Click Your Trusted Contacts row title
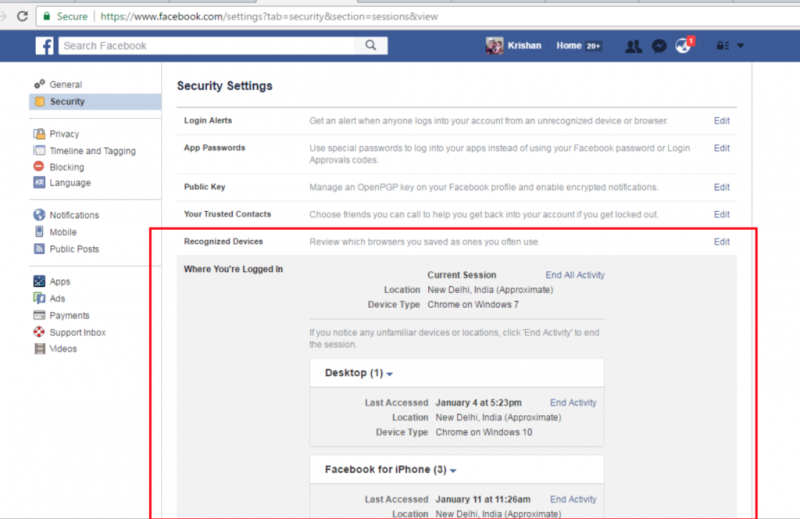Viewport: 800px width, 519px height. tap(227, 214)
